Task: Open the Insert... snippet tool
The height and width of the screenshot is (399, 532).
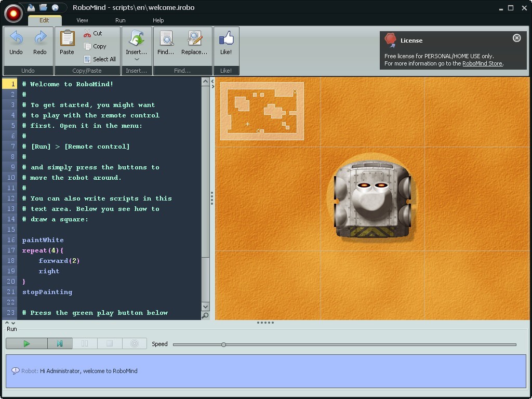Action: click(x=137, y=42)
